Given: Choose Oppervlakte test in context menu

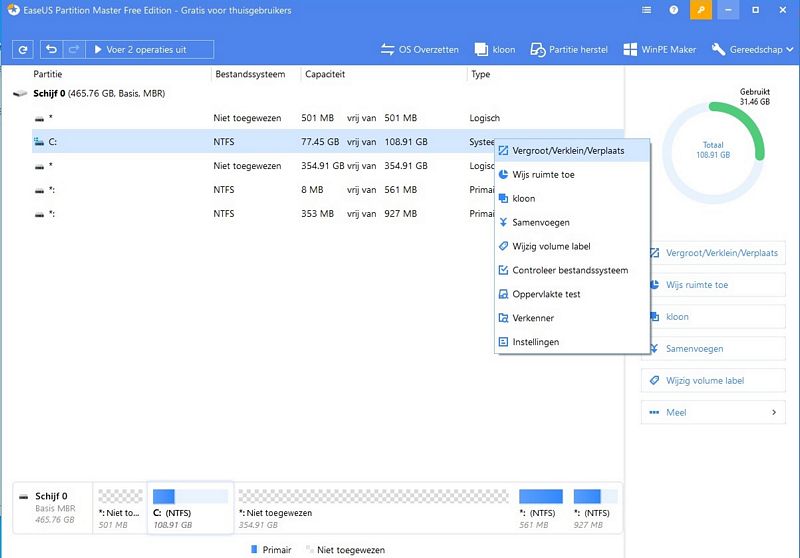Looking at the screenshot, I should (572, 294).
